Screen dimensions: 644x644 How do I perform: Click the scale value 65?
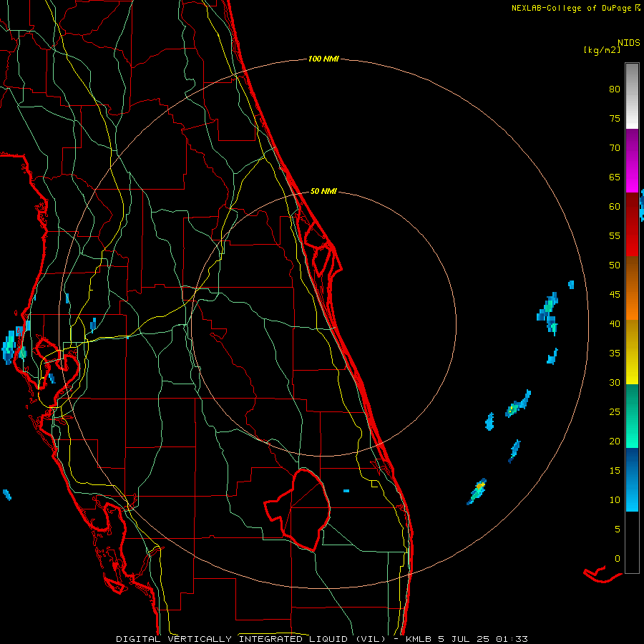[x=615, y=177]
